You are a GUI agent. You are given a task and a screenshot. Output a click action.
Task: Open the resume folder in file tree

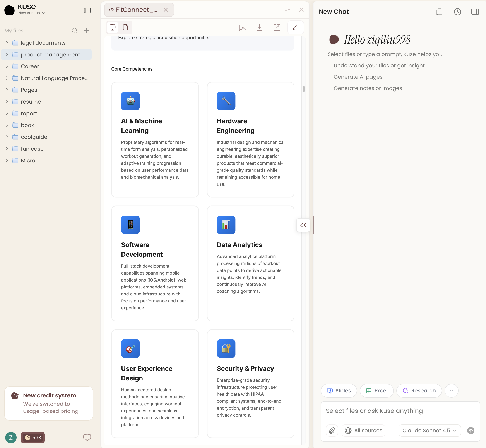(x=31, y=102)
